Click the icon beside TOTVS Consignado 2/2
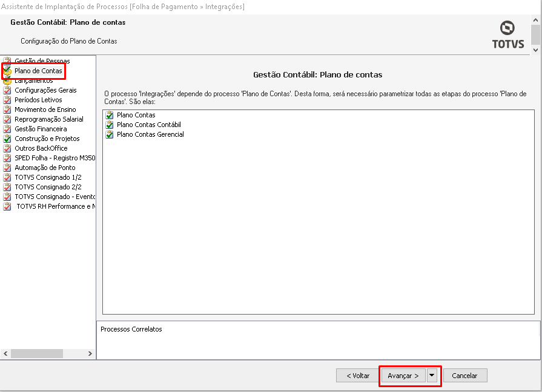This screenshot has height=392, width=542. coord(7,187)
